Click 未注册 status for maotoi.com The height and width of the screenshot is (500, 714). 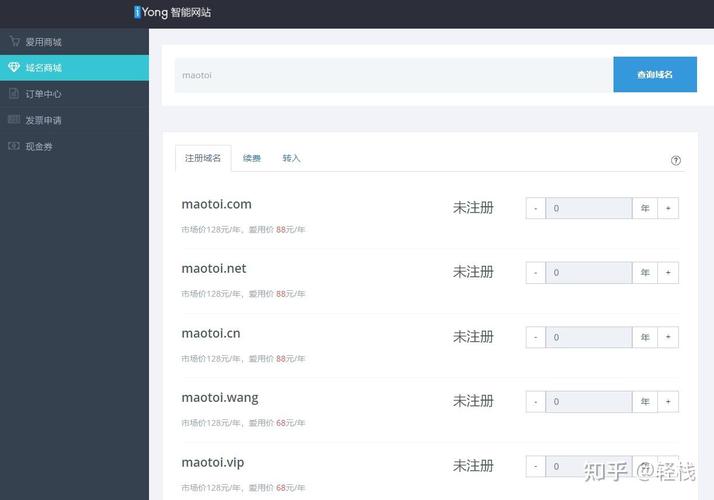coord(473,208)
